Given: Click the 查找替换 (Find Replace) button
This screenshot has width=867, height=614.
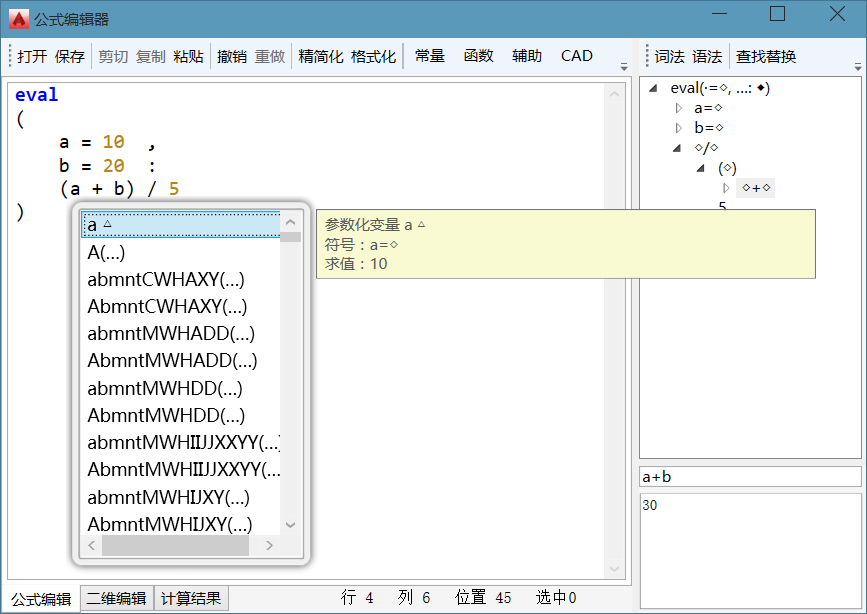Looking at the screenshot, I should [766, 56].
